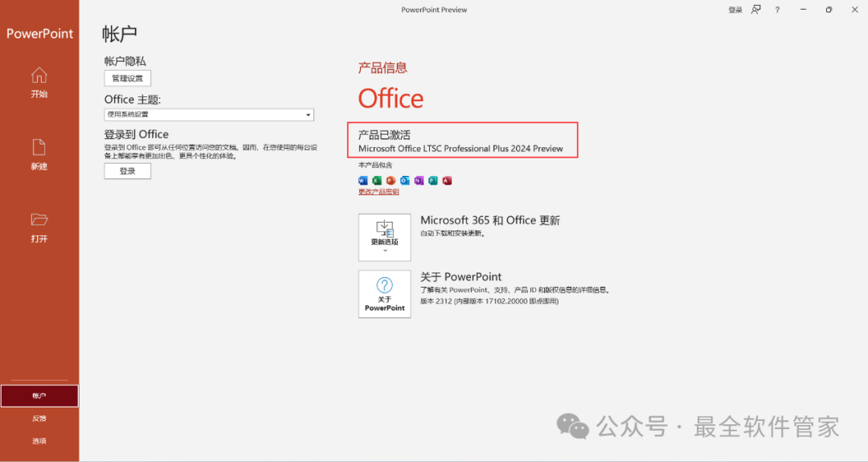Click the feedback person icon in title bar

pyautogui.click(x=756, y=10)
